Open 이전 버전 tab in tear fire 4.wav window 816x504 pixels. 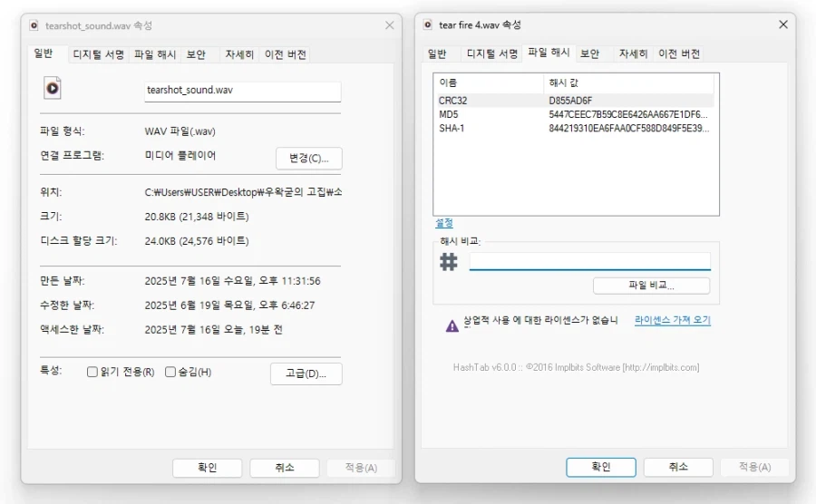click(679, 53)
